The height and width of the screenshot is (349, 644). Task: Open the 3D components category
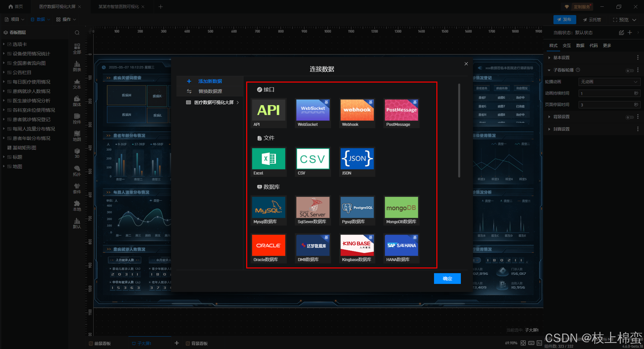[77, 153]
